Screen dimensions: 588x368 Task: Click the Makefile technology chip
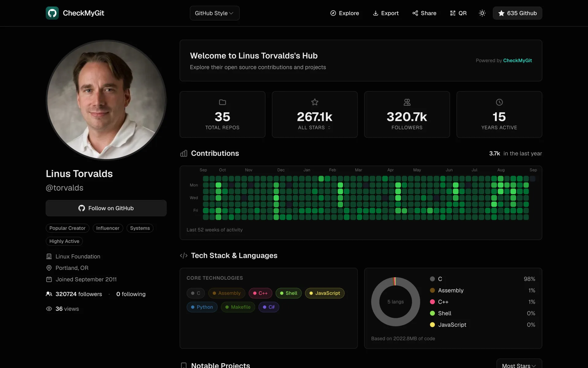click(x=238, y=307)
